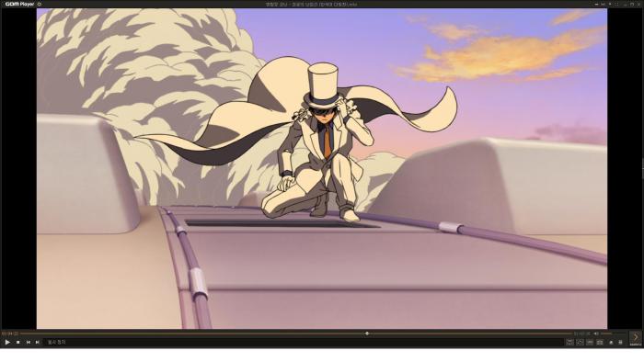644x362 pixels.
Task: Skip to the next file
Action: (38, 342)
